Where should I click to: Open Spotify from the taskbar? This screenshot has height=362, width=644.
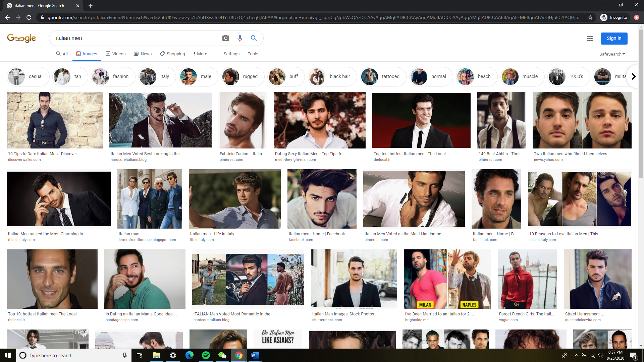(206, 355)
